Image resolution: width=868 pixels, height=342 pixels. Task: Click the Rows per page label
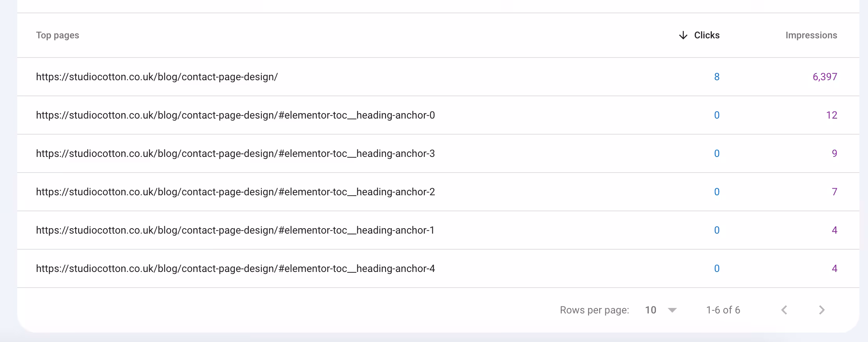[x=594, y=310]
